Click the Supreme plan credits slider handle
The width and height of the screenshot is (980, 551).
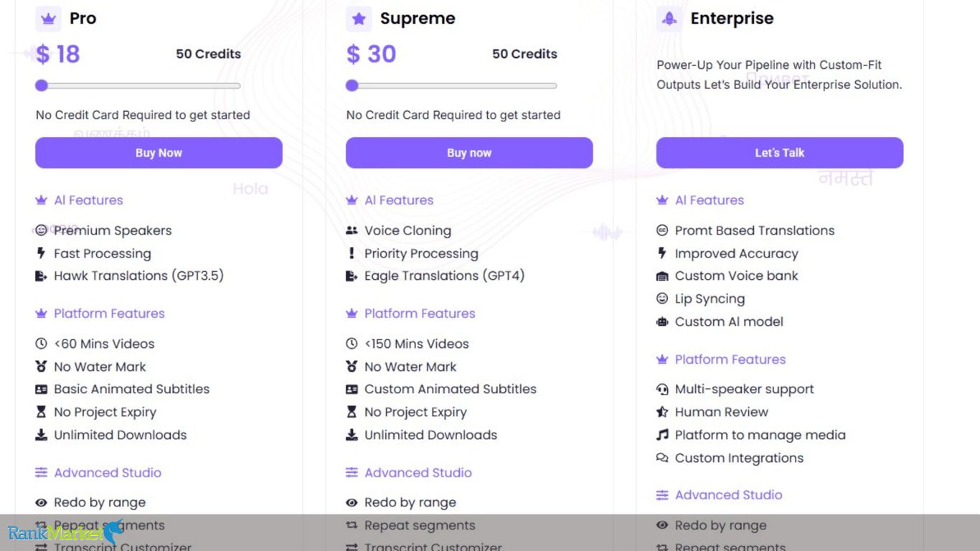(x=352, y=86)
